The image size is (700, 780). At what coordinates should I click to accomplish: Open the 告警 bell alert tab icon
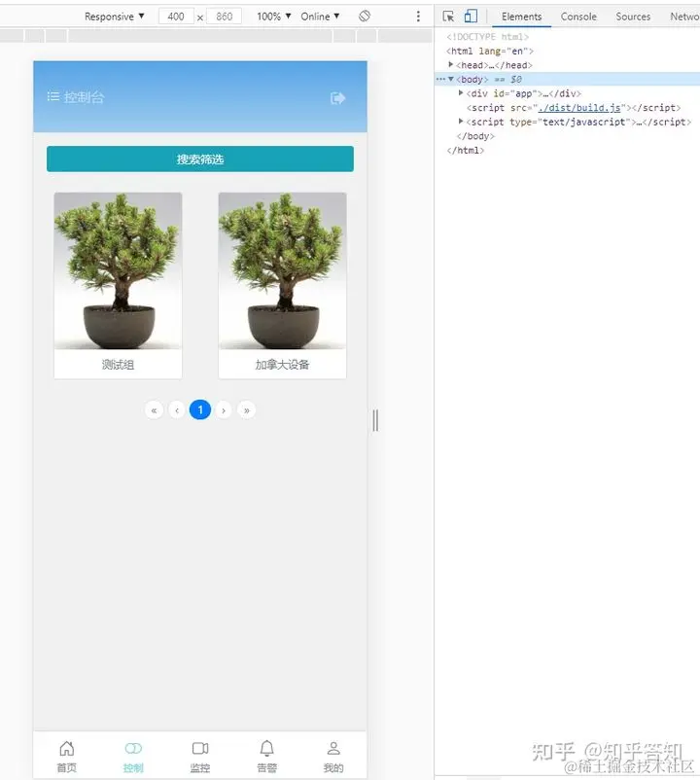click(267, 748)
